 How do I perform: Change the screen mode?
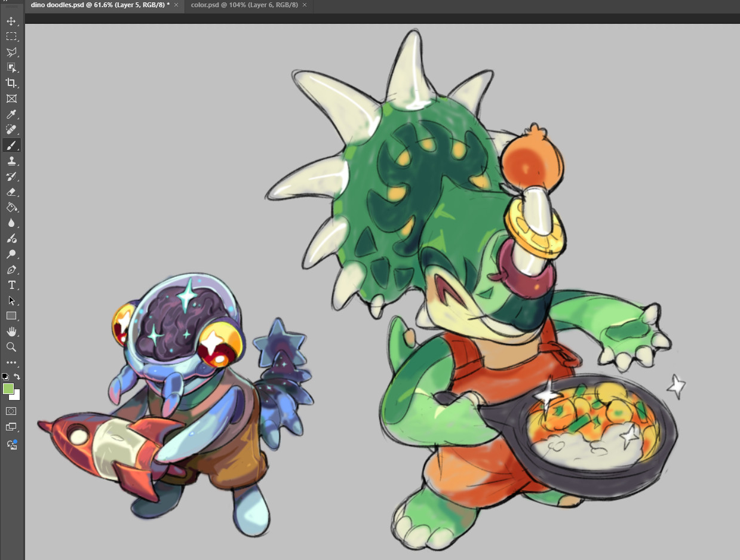click(x=11, y=427)
